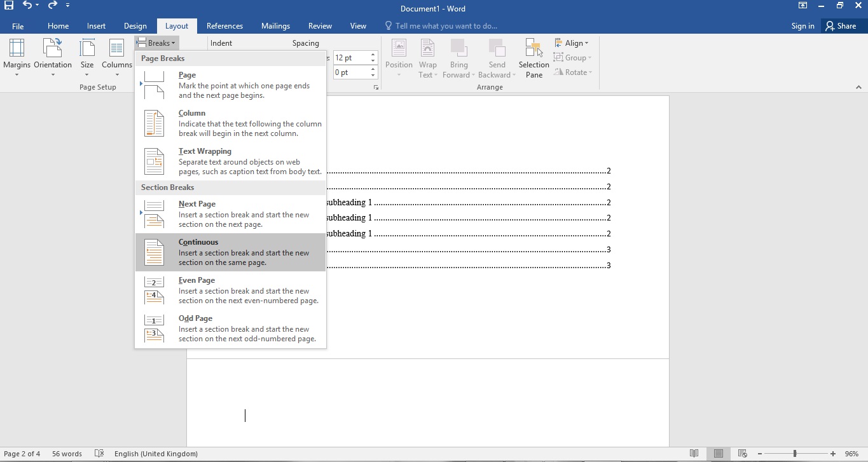Screen dimensions: 868x462
Task: Click the Save icon in title bar
Action: pos(9,6)
